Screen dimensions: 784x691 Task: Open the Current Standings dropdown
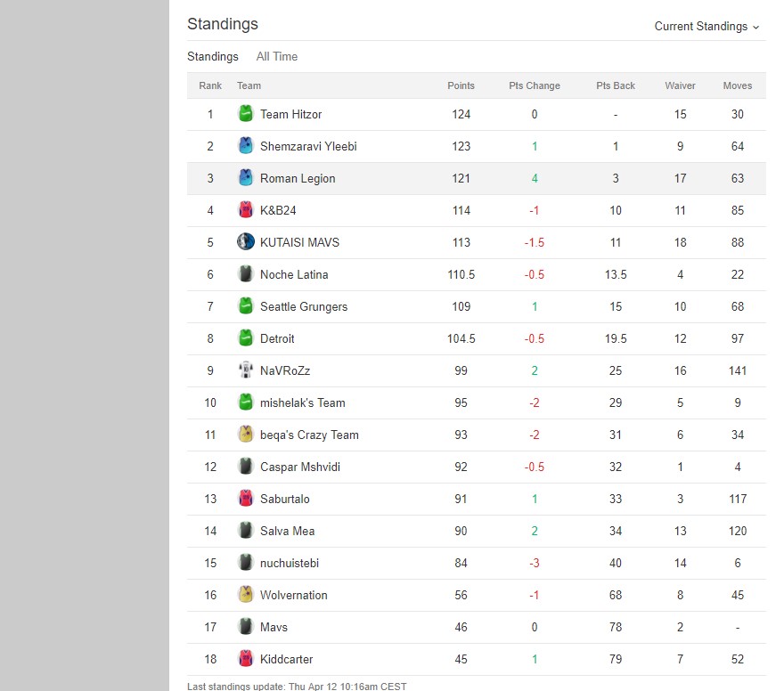click(706, 27)
